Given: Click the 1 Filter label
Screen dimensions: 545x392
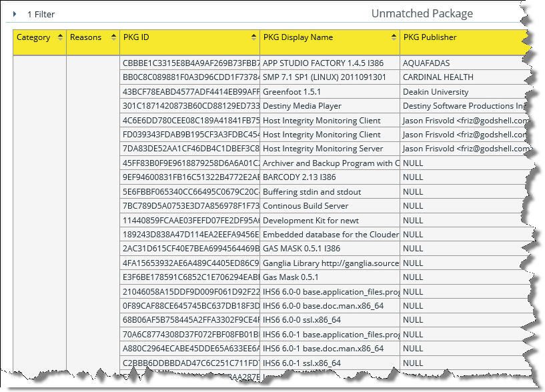Looking at the screenshot, I should click(x=41, y=14).
